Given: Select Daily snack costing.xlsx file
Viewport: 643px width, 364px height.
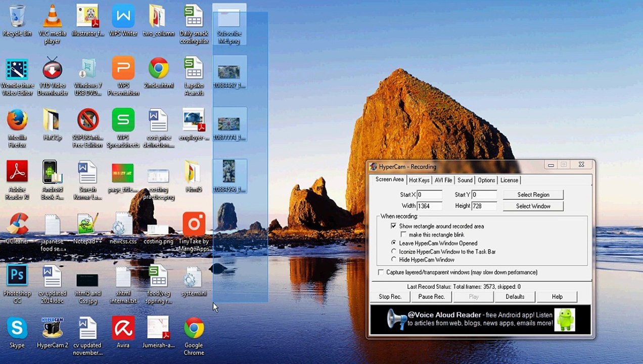Looking at the screenshot, I should tap(194, 24).
